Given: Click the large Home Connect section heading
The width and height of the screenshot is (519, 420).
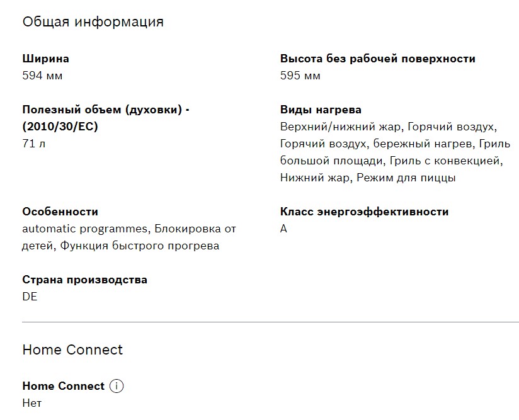Looking at the screenshot, I should pyautogui.click(x=72, y=349).
